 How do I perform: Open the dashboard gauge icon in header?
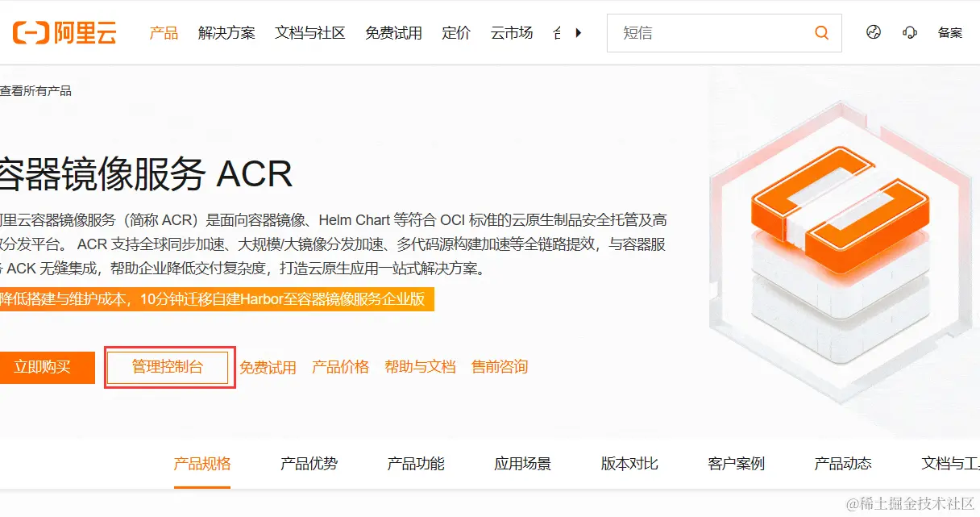(874, 32)
